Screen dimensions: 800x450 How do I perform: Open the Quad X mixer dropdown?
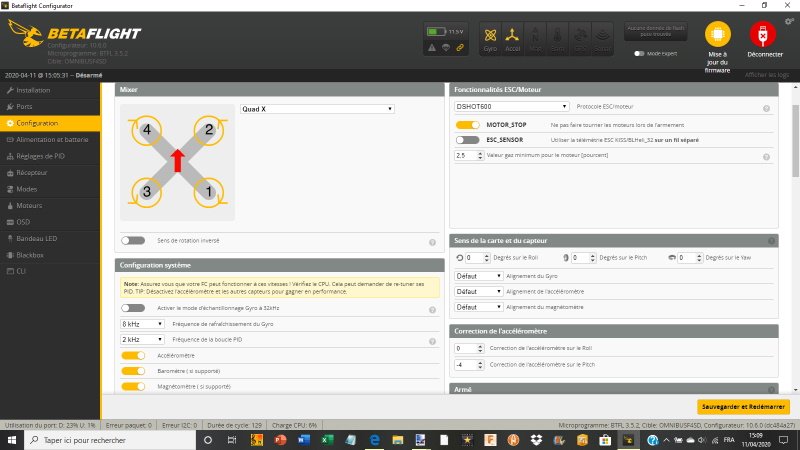coord(317,109)
